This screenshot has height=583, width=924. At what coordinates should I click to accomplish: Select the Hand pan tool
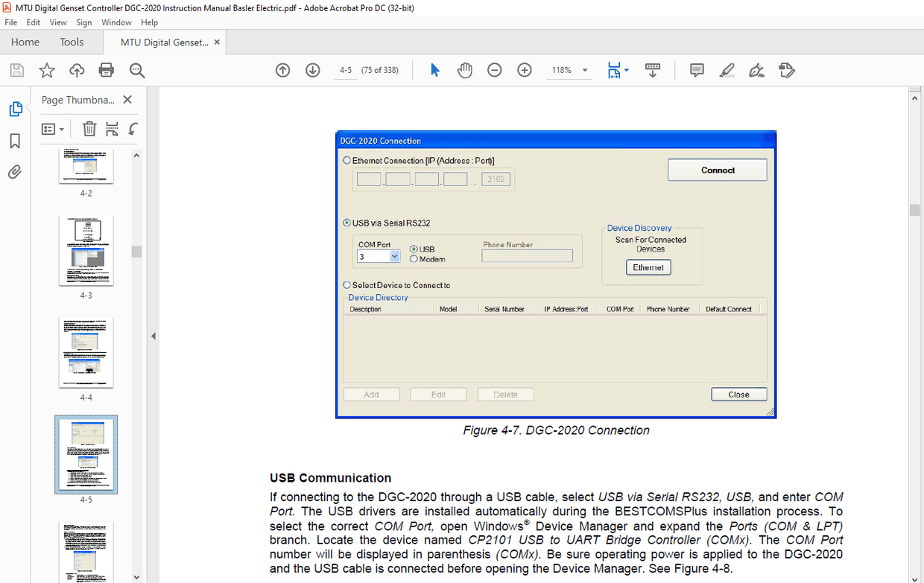[465, 70]
